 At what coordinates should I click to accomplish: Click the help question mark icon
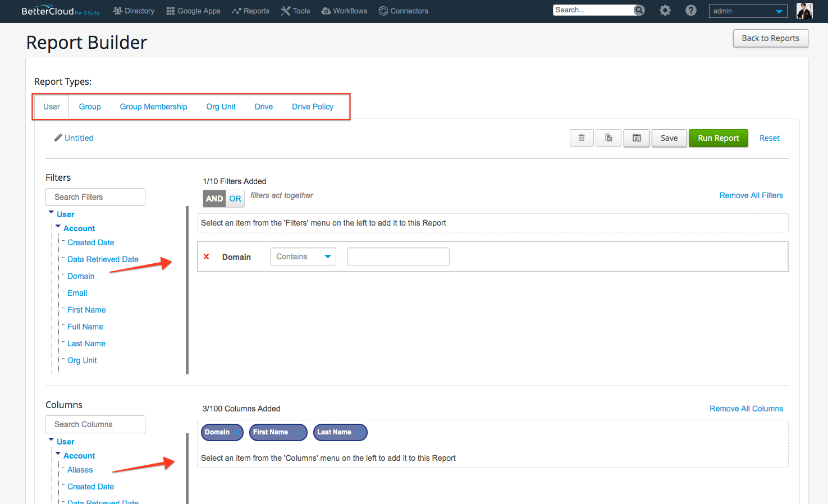coord(691,11)
